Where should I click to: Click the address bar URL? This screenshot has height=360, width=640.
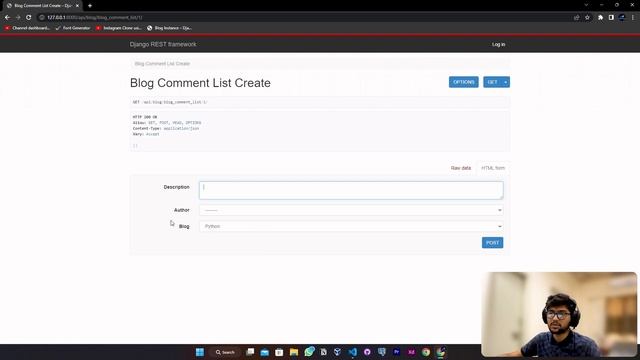(x=95, y=18)
